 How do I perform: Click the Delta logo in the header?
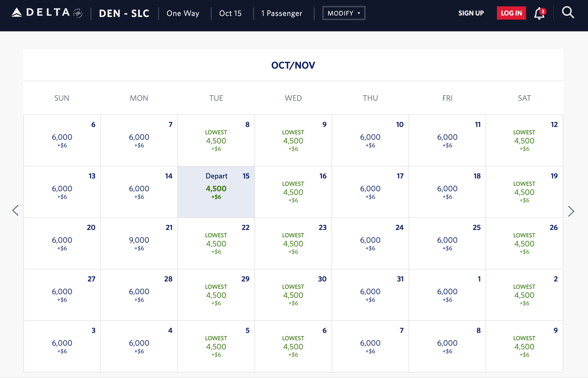click(41, 13)
